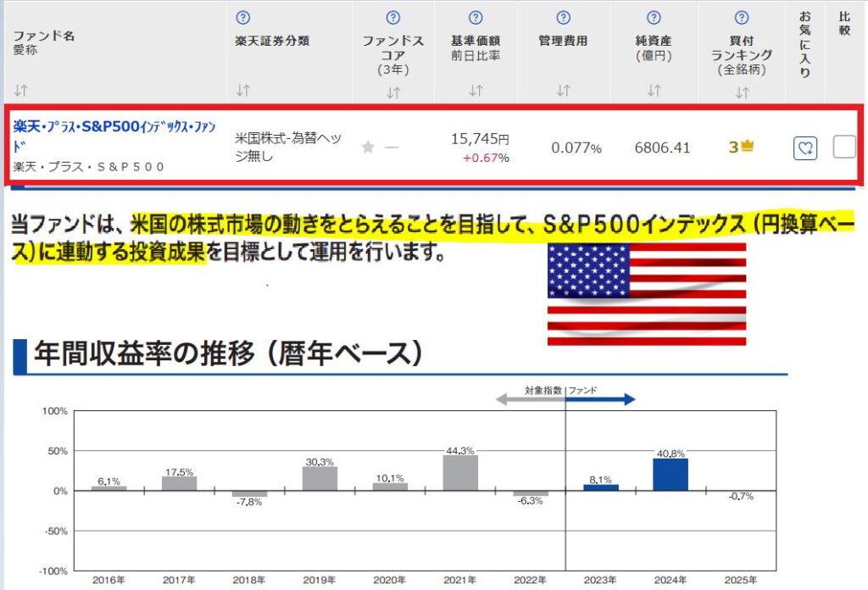Viewport: 868px width, 590px height.
Task: Click the American flag image
Action: point(646,293)
